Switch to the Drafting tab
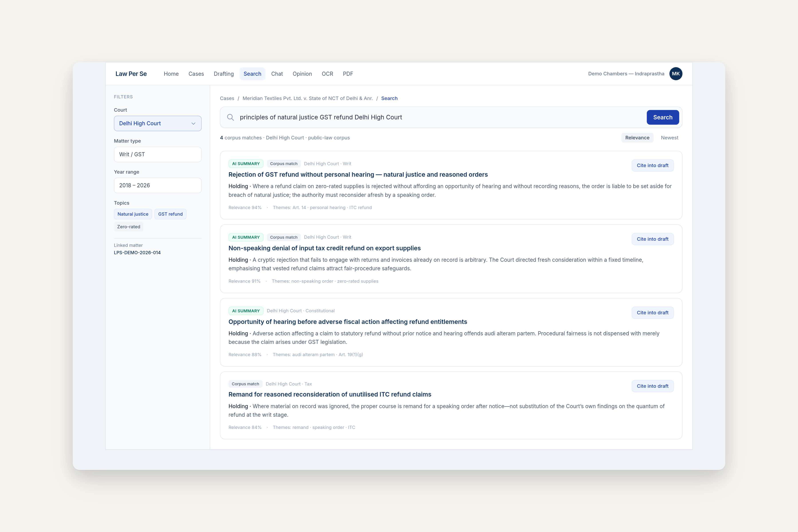The height and width of the screenshot is (532, 798). [x=224, y=74]
